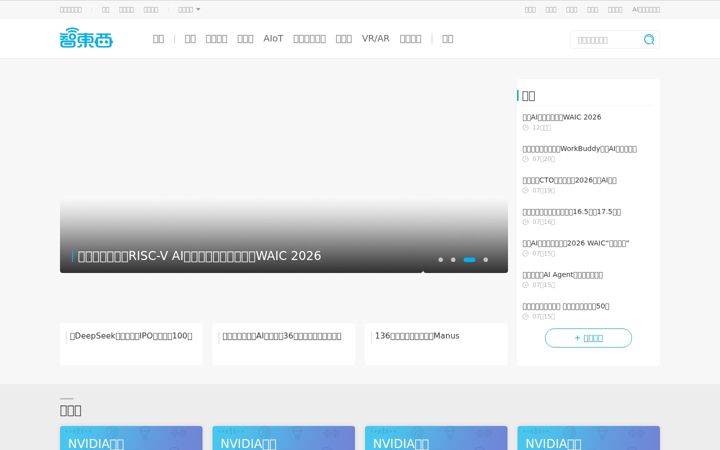Open sidebar headline ending with WAIC 2026
Viewport: 720px width, 450px height.
point(562,117)
